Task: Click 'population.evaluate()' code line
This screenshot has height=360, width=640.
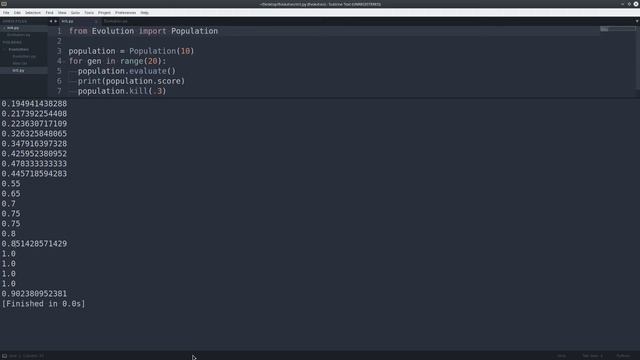Action: pyautogui.click(x=127, y=71)
